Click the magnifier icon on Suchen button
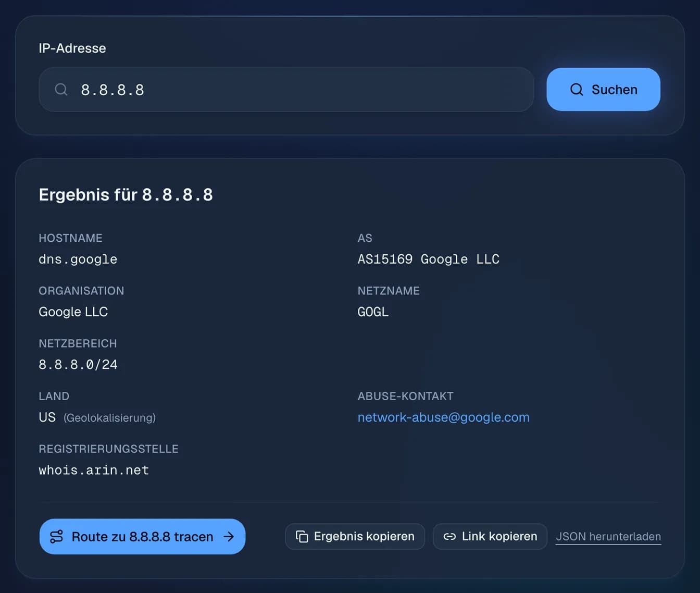 577,90
